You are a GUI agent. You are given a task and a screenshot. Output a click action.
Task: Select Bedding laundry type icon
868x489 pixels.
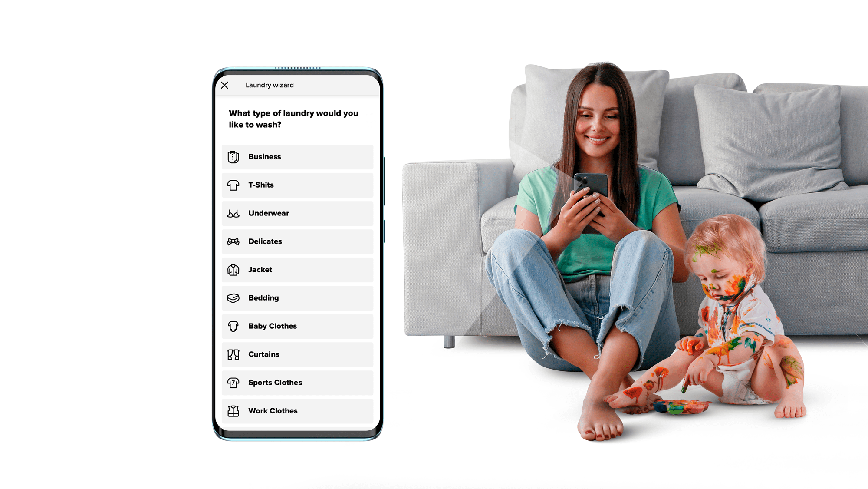pos(233,297)
